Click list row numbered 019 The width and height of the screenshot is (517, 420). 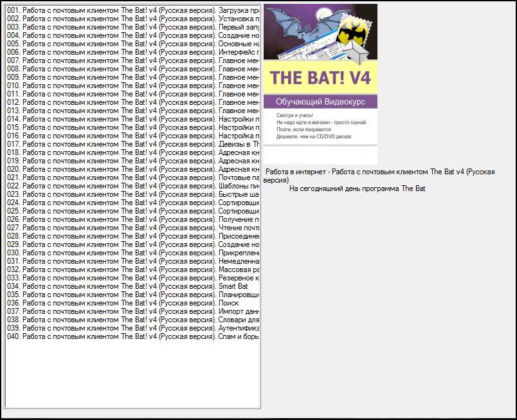pos(133,161)
